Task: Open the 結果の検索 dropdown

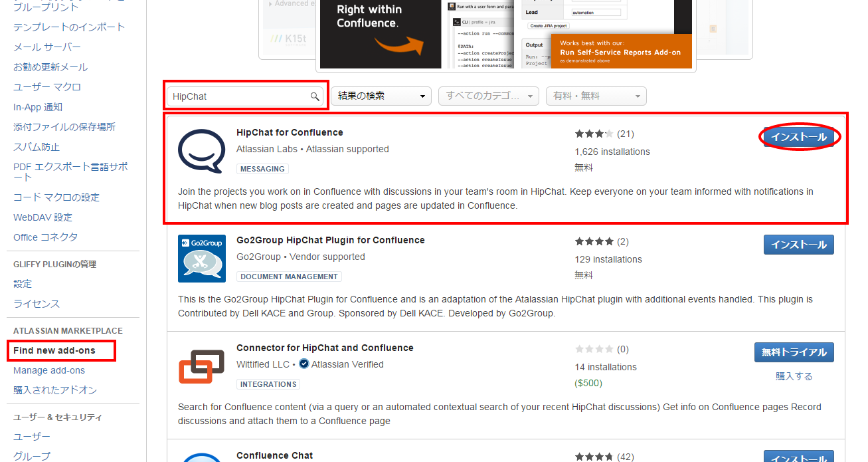Action: pyautogui.click(x=381, y=96)
